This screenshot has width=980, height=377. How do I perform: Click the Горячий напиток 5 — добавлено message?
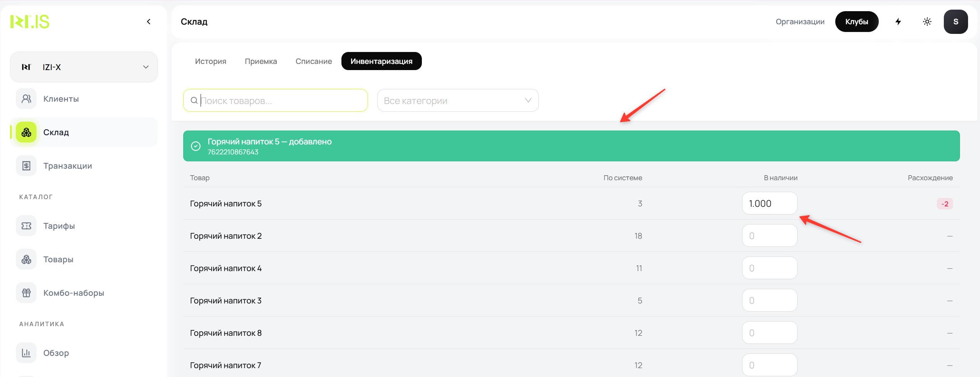pyautogui.click(x=270, y=142)
